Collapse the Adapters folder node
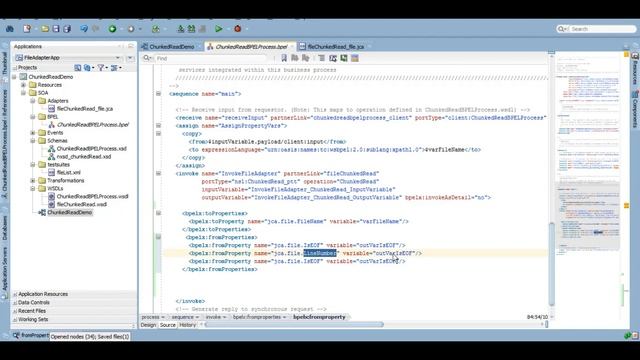This screenshot has height=360, width=640. [33, 101]
